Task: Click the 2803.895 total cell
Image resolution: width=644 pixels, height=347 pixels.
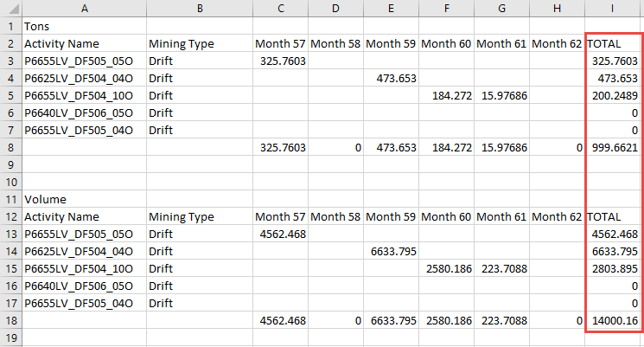Action: tap(613, 268)
